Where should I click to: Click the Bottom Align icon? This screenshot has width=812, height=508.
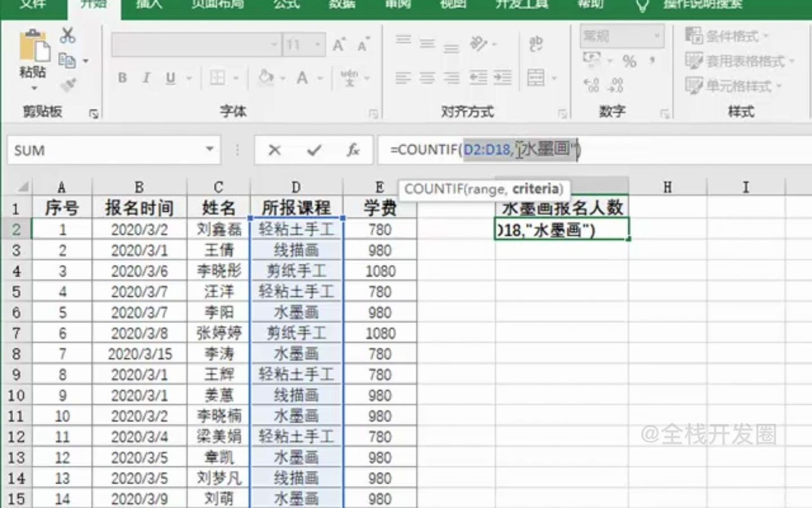(x=451, y=47)
